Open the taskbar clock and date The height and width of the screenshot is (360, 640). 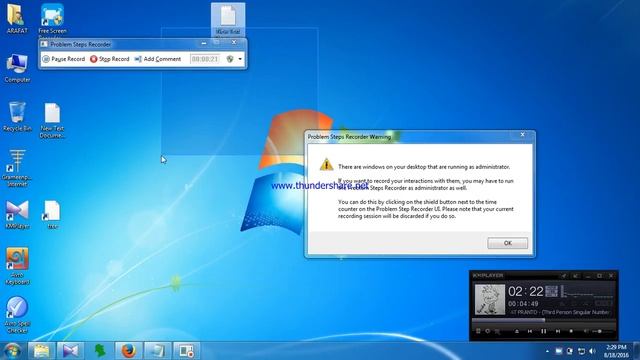(616, 351)
